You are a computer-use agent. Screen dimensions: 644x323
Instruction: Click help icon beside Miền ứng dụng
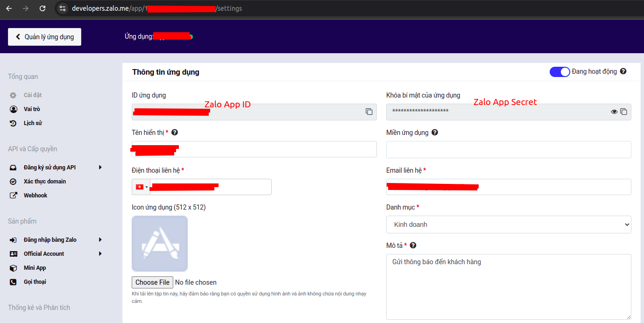point(435,133)
